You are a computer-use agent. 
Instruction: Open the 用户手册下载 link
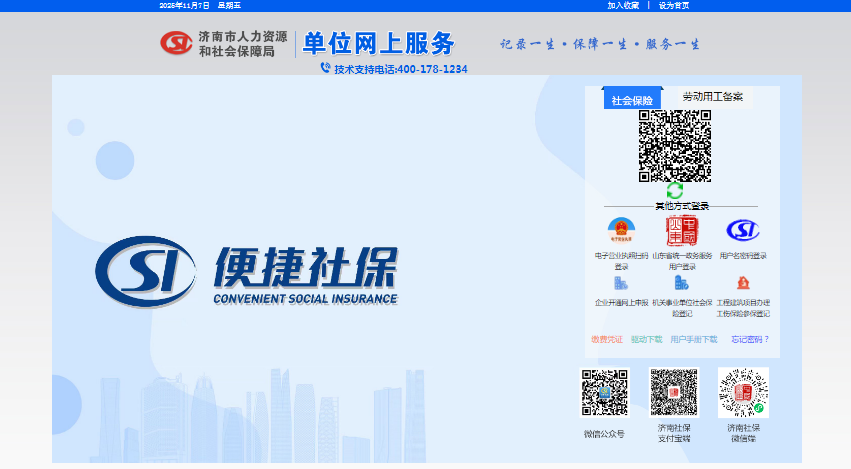tap(694, 339)
